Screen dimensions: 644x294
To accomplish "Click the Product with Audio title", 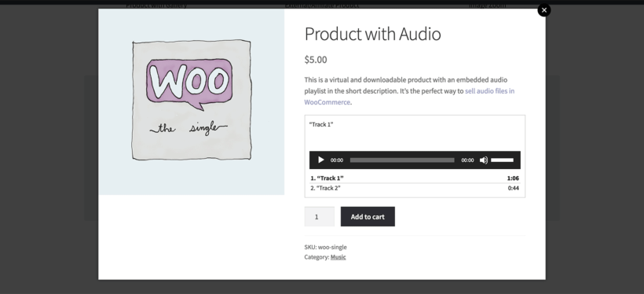I will (x=372, y=34).
